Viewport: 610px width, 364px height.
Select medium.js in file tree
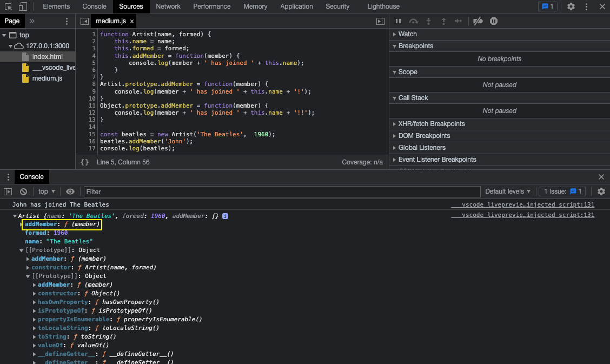pos(47,78)
